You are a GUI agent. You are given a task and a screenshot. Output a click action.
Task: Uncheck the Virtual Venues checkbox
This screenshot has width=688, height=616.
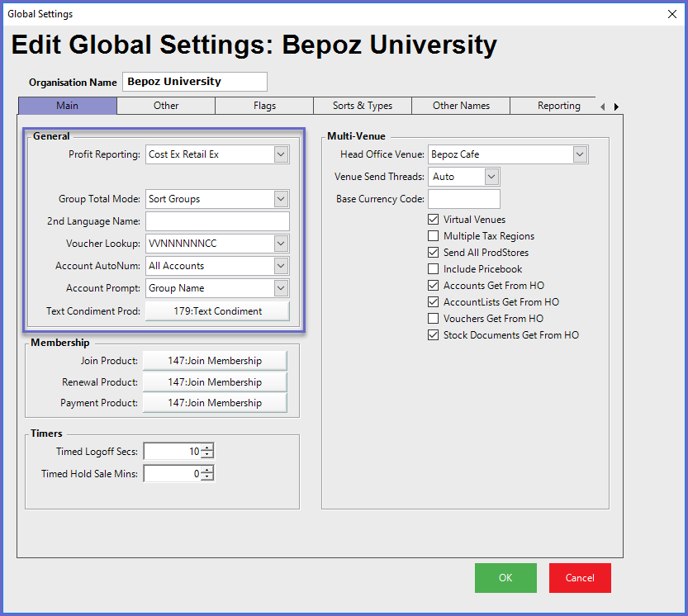[x=434, y=220]
